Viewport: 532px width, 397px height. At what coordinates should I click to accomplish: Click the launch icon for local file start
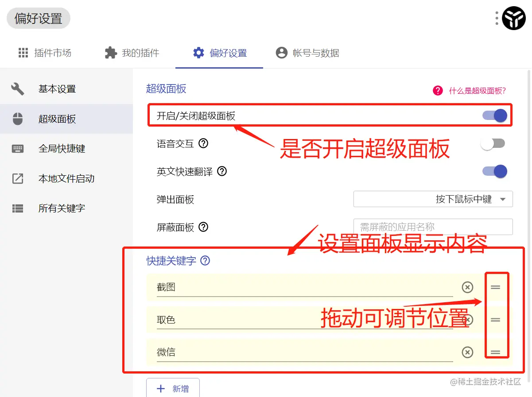pyautogui.click(x=18, y=178)
